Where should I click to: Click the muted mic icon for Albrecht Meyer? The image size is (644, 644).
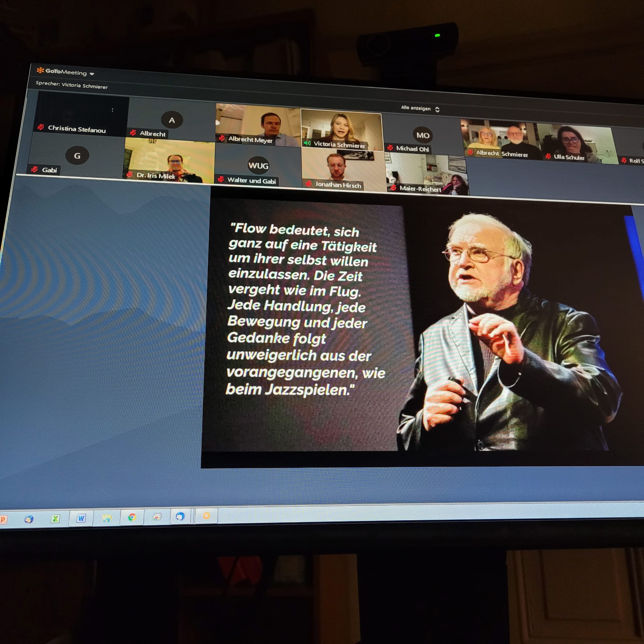222,138
